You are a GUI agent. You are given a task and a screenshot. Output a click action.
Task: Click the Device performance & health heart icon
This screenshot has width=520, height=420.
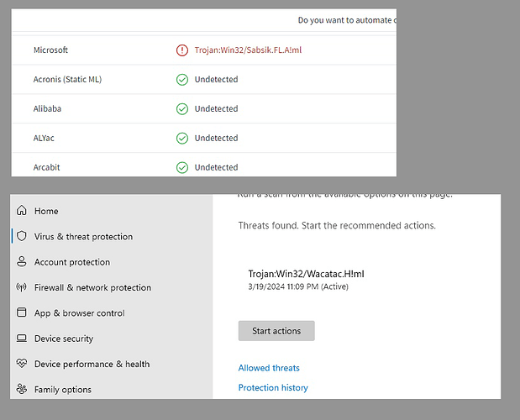pyautogui.click(x=22, y=364)
